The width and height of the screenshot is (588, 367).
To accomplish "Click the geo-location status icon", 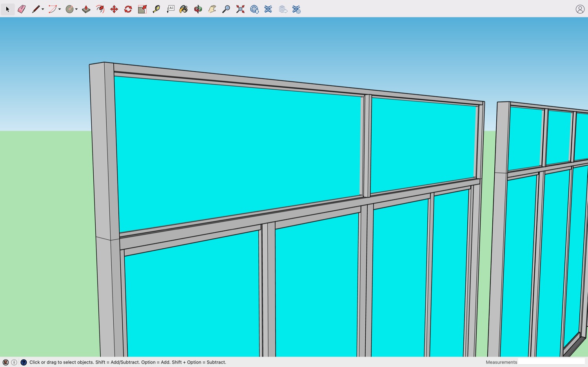I will 5,362.
